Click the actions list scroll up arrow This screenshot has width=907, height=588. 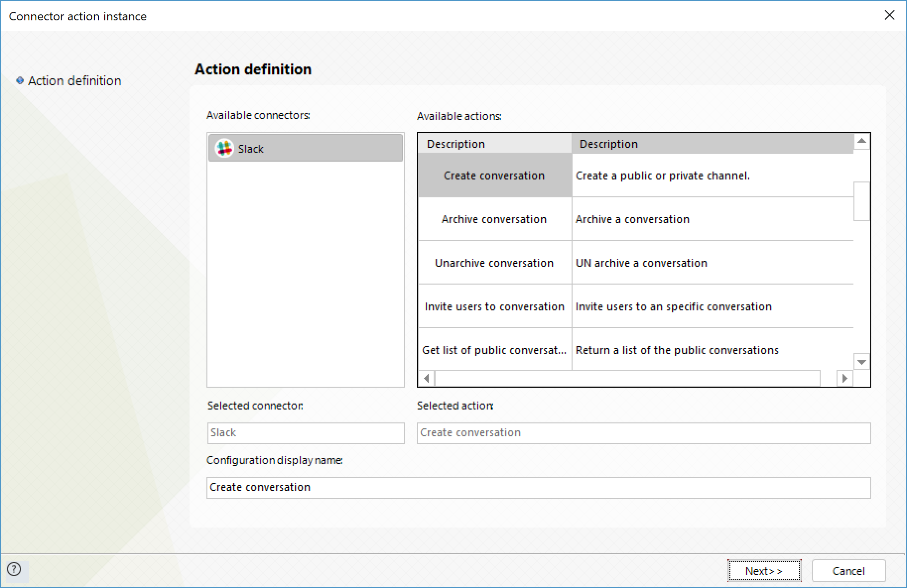[862, 141]
